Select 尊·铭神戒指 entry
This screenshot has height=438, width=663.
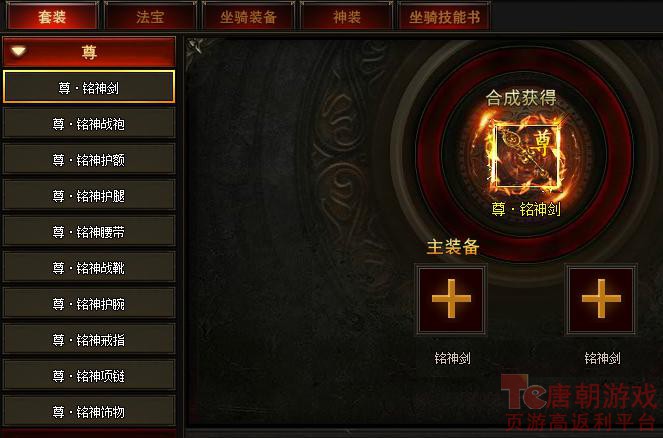click(x=89, y=339)
